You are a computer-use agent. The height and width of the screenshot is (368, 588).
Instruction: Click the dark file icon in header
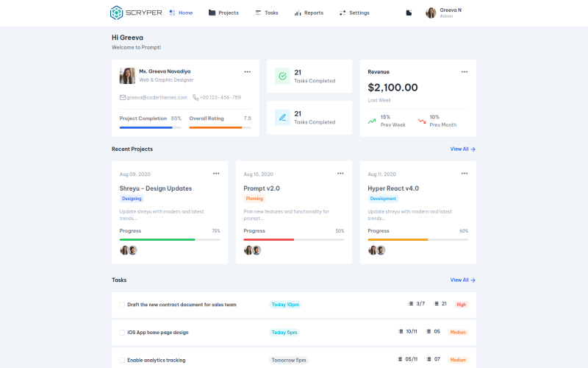pyautogui.click(x=409, y=13)
